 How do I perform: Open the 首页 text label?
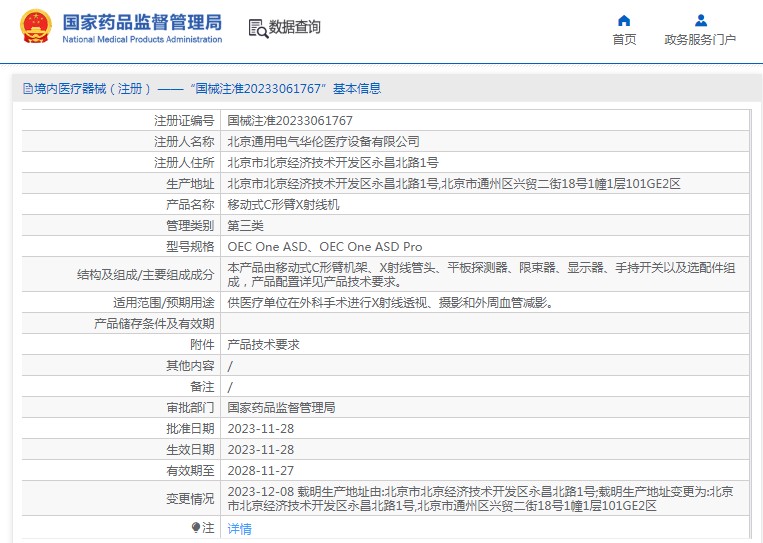click(624, 40)
